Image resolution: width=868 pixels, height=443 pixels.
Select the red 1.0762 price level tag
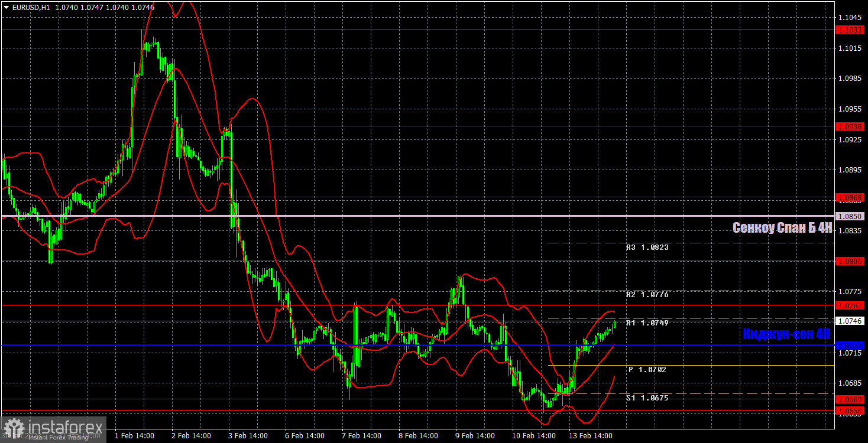[x=850, y=305]
